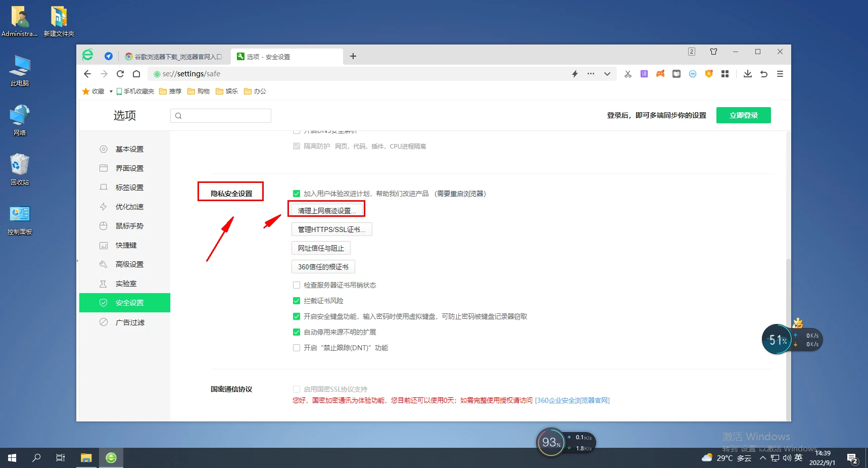Open 标签设置 in sidebar
This screenshot has width=868, height=468.
[x=125, y=188]
